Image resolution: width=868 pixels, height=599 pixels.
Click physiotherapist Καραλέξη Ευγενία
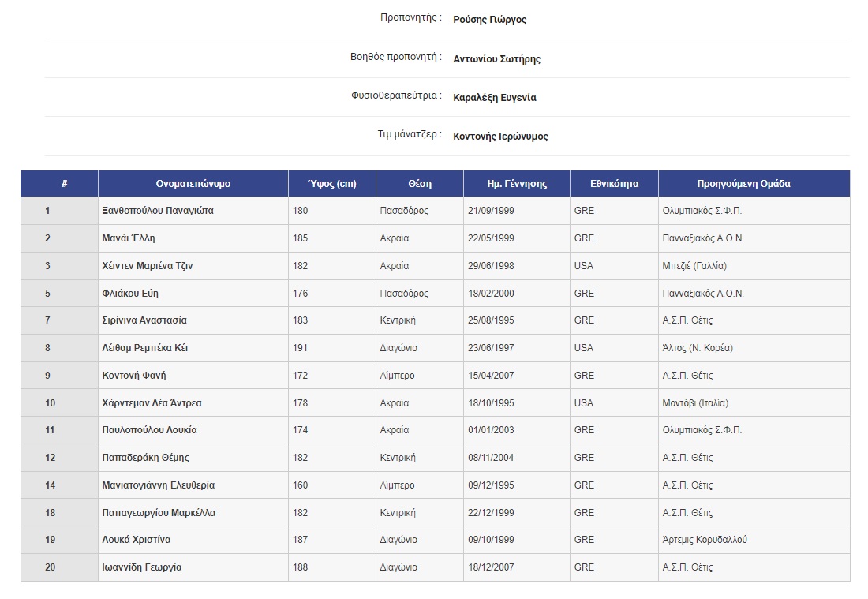tap(494, 98)
